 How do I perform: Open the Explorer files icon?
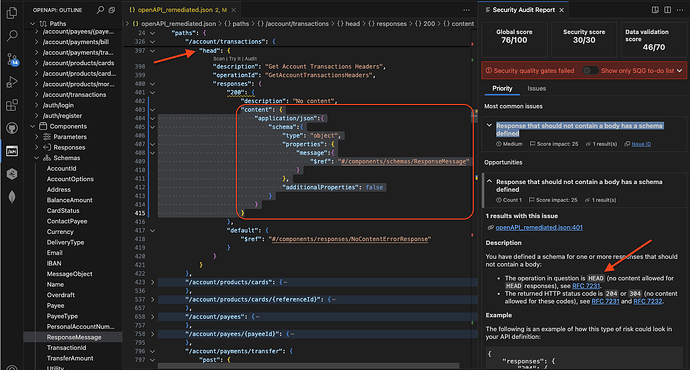[12, 13]
